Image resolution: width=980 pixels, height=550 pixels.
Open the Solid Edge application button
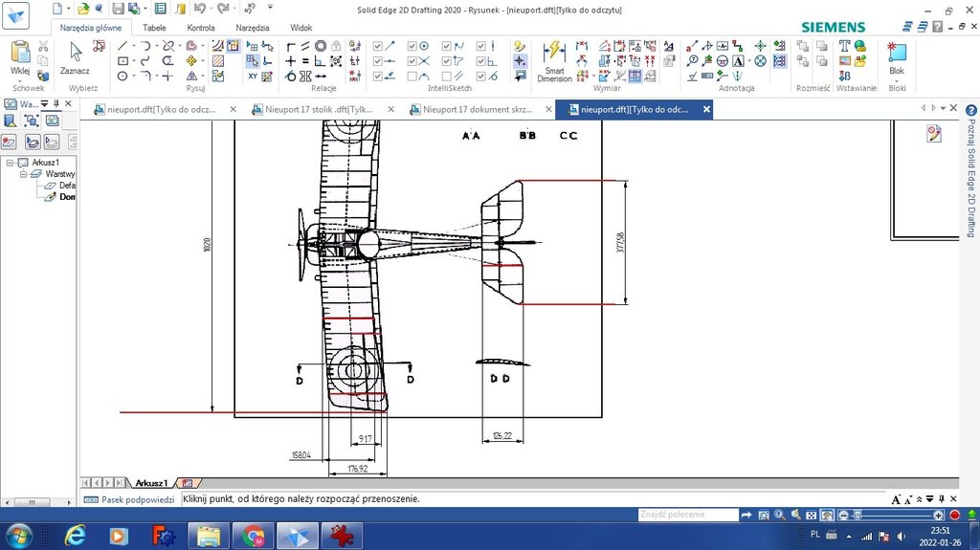17,13
